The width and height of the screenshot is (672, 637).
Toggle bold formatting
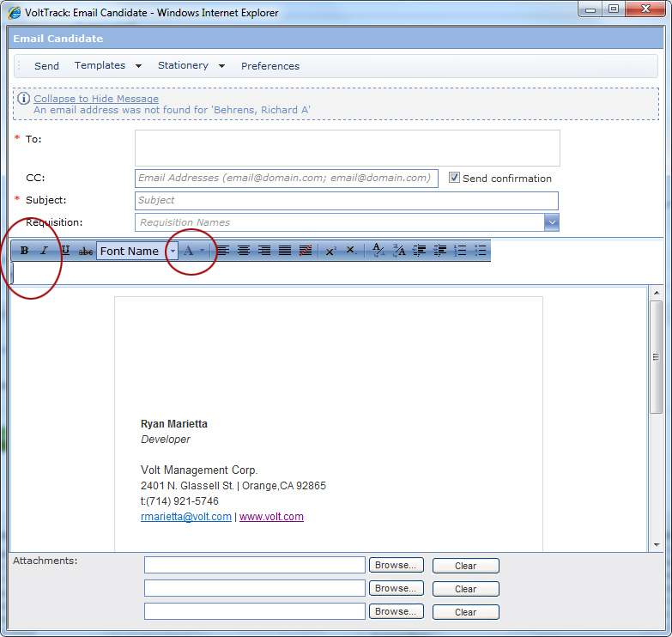24,251
